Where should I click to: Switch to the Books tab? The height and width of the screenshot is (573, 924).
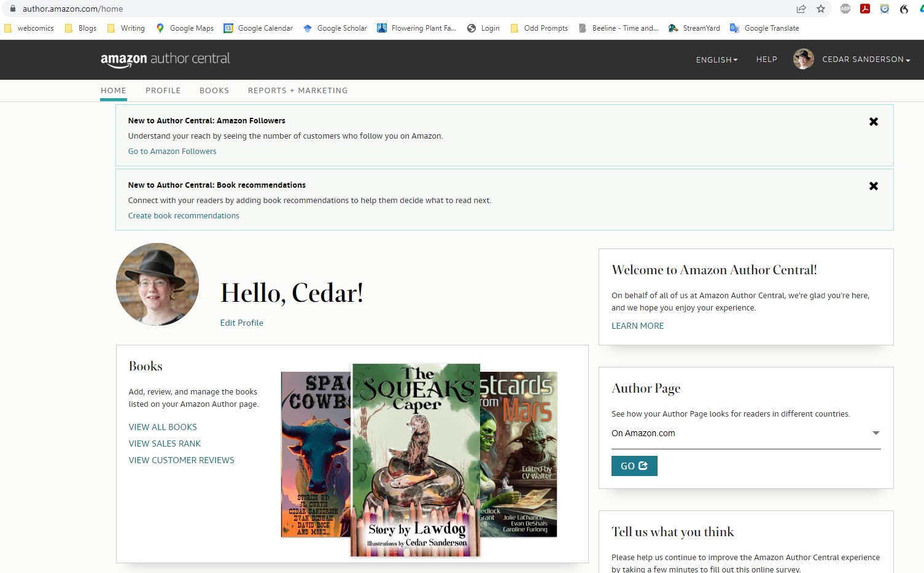pos(214,90)
